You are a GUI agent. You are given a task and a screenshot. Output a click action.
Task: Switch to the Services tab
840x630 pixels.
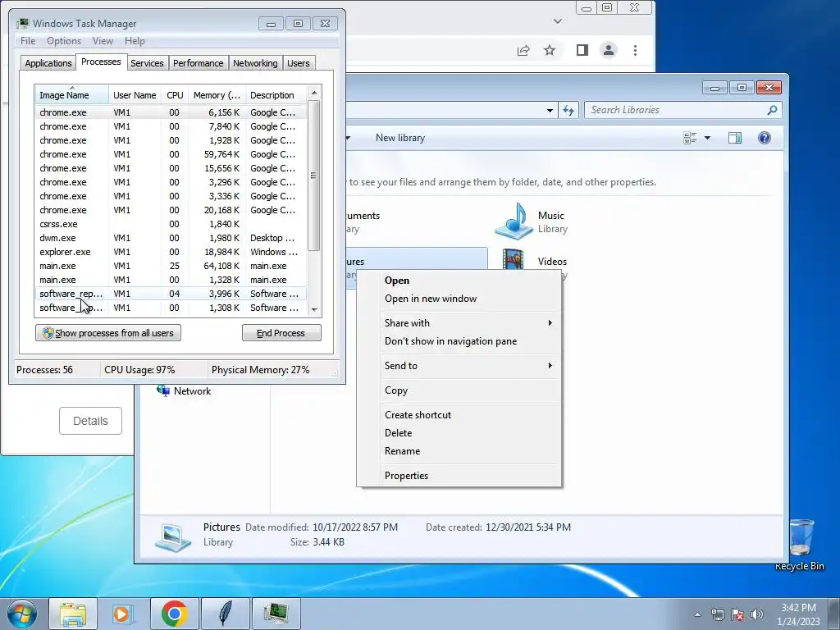coord(147,63)
